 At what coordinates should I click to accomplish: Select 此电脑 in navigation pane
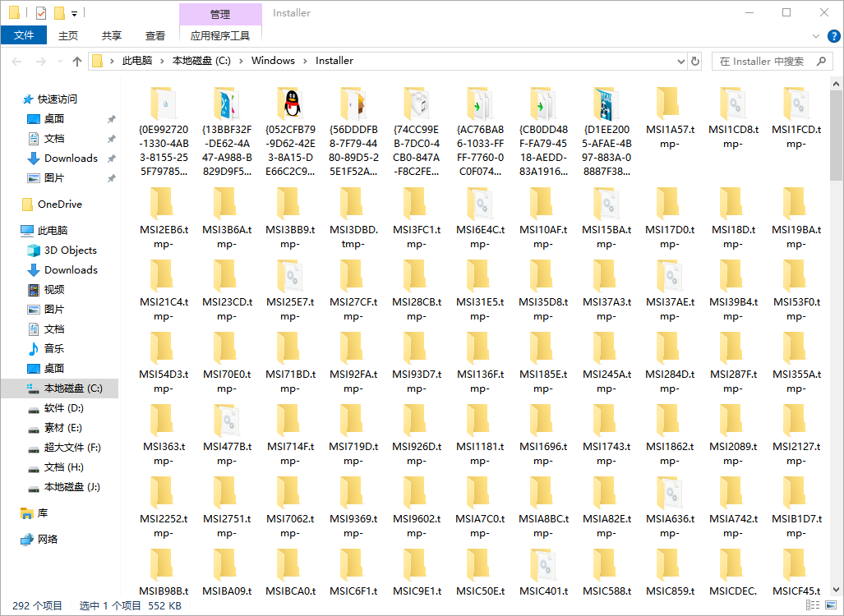click(44, 230)
